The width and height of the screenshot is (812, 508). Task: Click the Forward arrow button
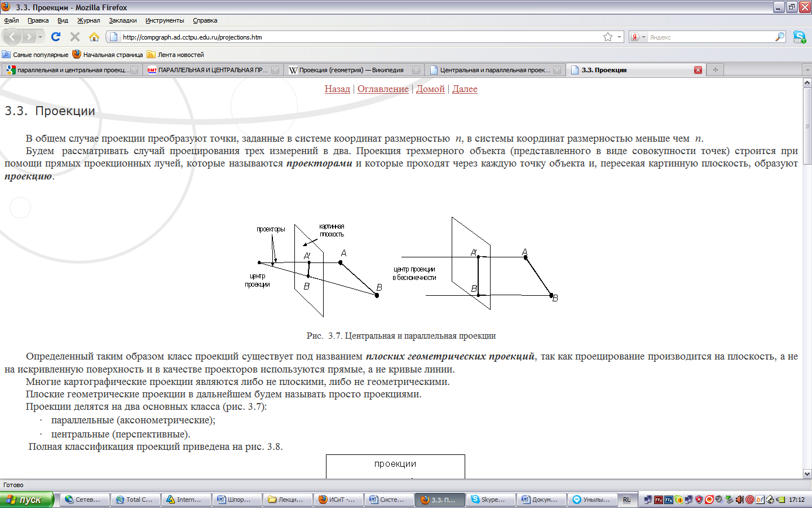coord(29,37)
